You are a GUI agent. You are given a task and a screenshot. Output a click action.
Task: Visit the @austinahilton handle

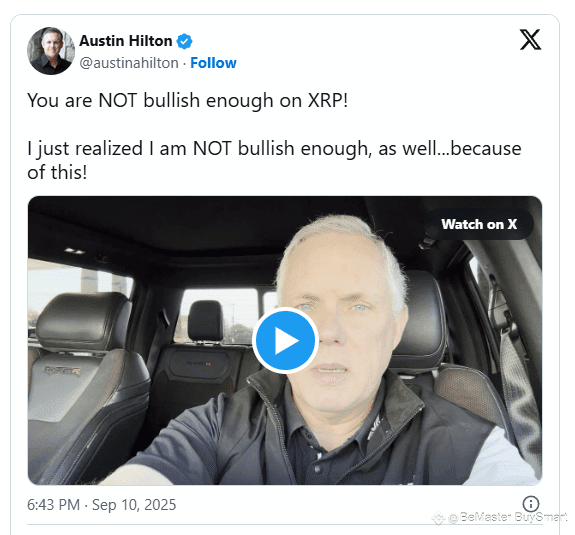pyautogui.click(x=129, y=63)
